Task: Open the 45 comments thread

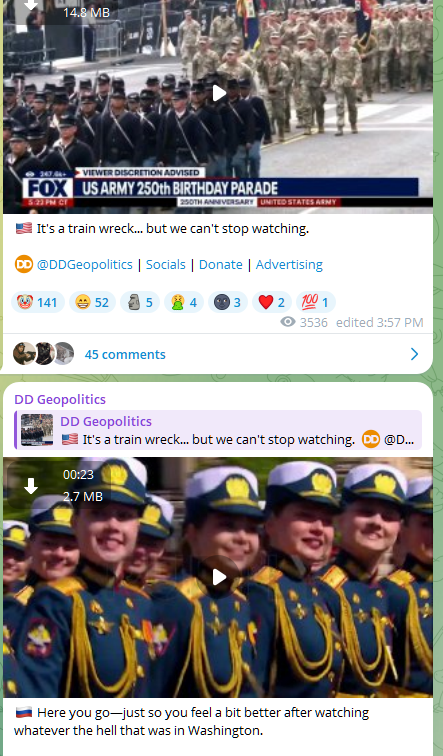Action: pyautogui.click(x=125, y=354)
